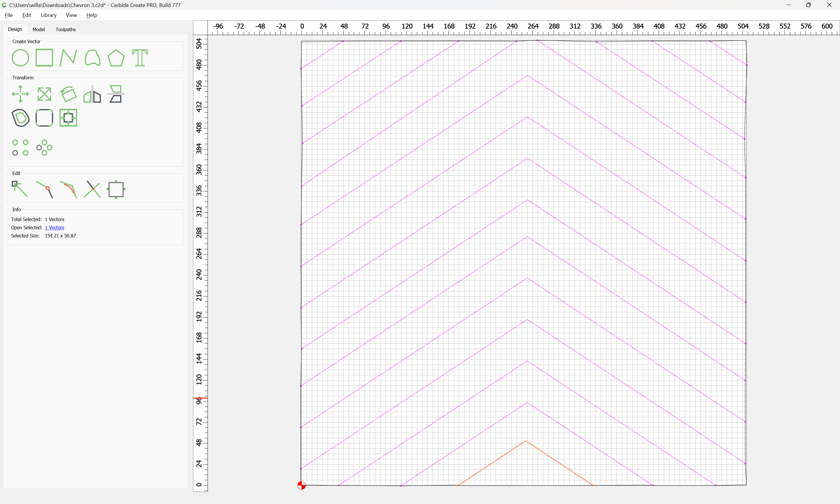Restore down the Carbide Create window
The height and width of the screenshot is (504, 840).
[x=809, y=5]
